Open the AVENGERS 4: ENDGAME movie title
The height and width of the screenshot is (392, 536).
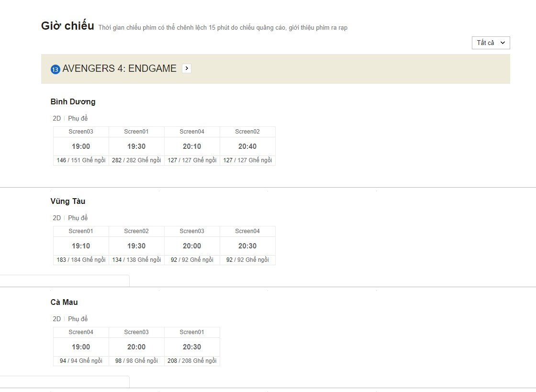pyautogui.click(x=119, y=68)
